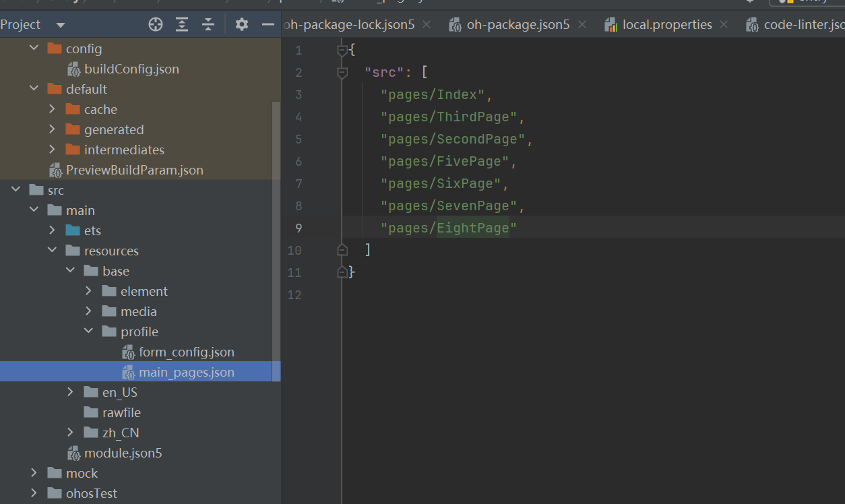Click the local.properties tab icon

(x=611, y=25)
